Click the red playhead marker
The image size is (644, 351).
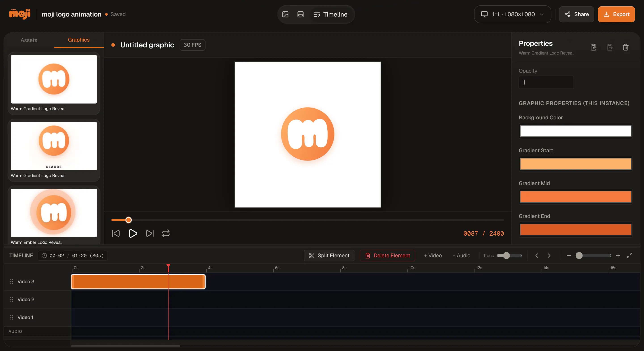click(168, 266)
